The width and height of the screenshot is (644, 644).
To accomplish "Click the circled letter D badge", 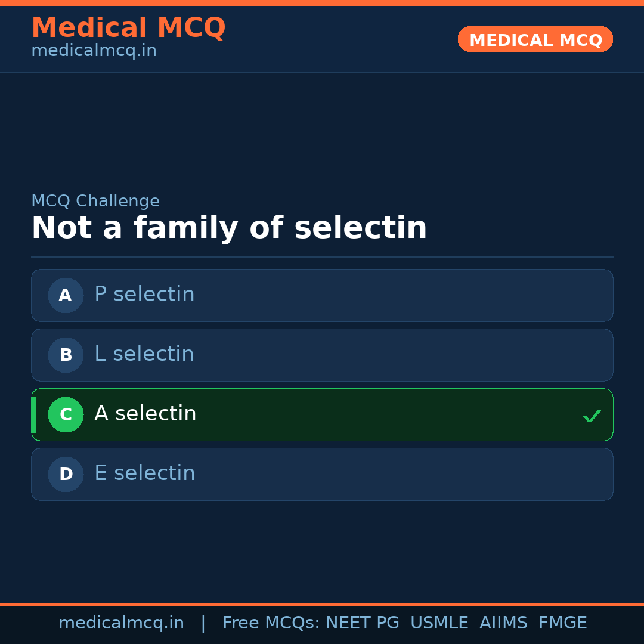I will tap(66, 474).
